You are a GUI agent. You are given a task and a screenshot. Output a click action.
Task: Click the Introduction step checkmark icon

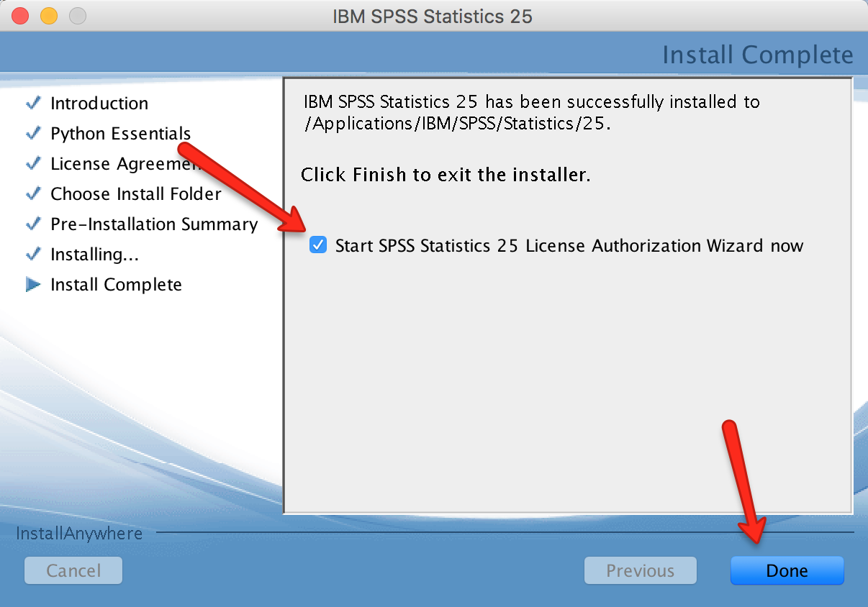[x=33, y=103]
